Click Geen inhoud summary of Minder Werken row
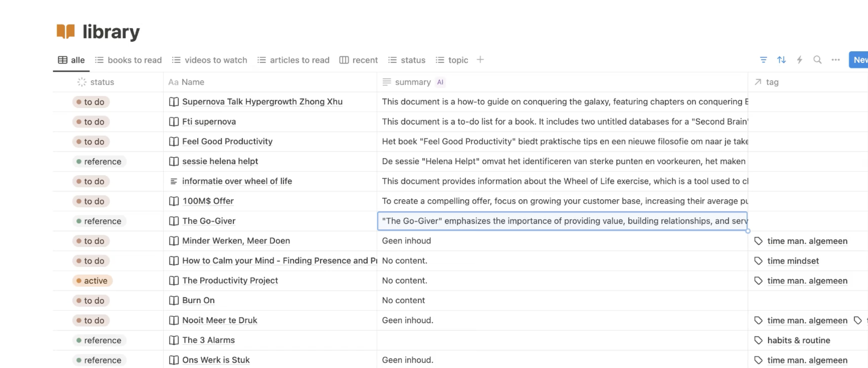The image size is (868, 368). [406, 241]
